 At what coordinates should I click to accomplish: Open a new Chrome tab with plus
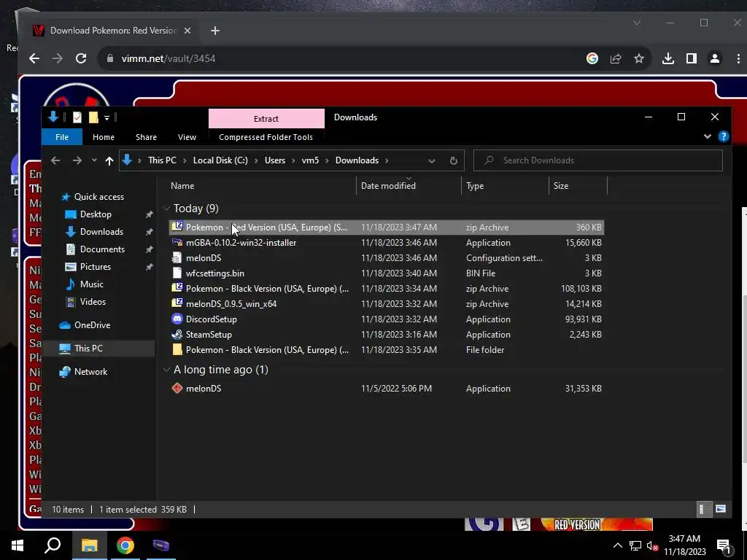click(215, 31)
